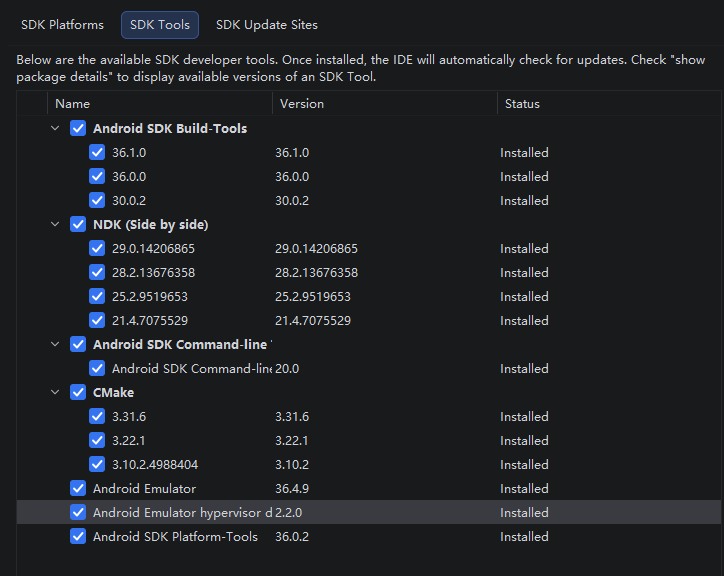Click version cell 28.2.13676358
This screenshot has width=724, height=576.
(316, 273)
